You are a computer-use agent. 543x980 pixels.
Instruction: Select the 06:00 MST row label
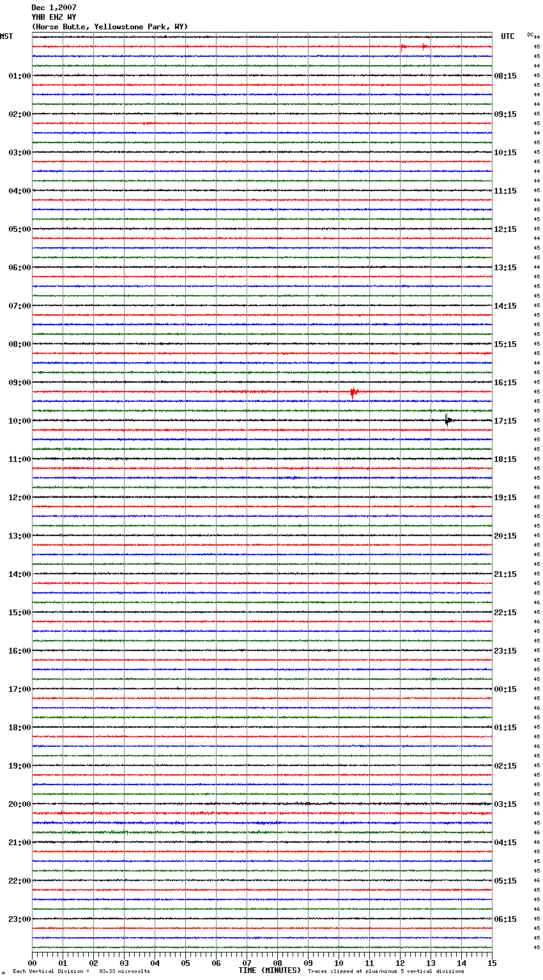click(20, 268)
